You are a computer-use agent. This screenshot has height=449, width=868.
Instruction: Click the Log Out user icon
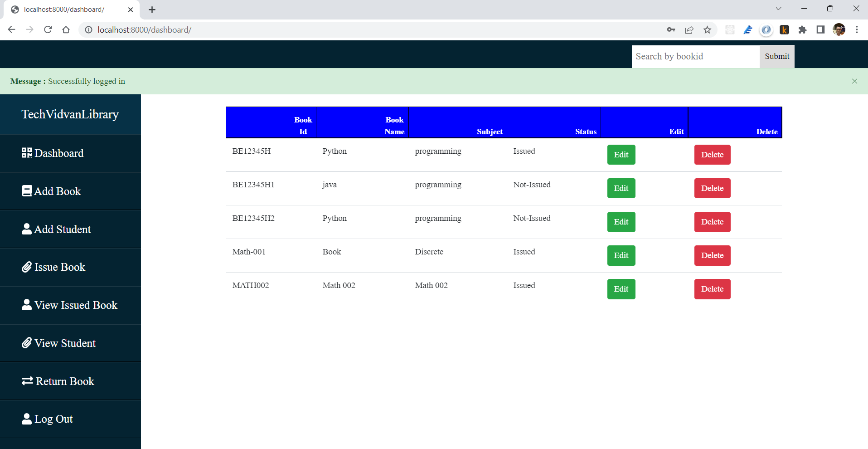[x=26, y=418]
